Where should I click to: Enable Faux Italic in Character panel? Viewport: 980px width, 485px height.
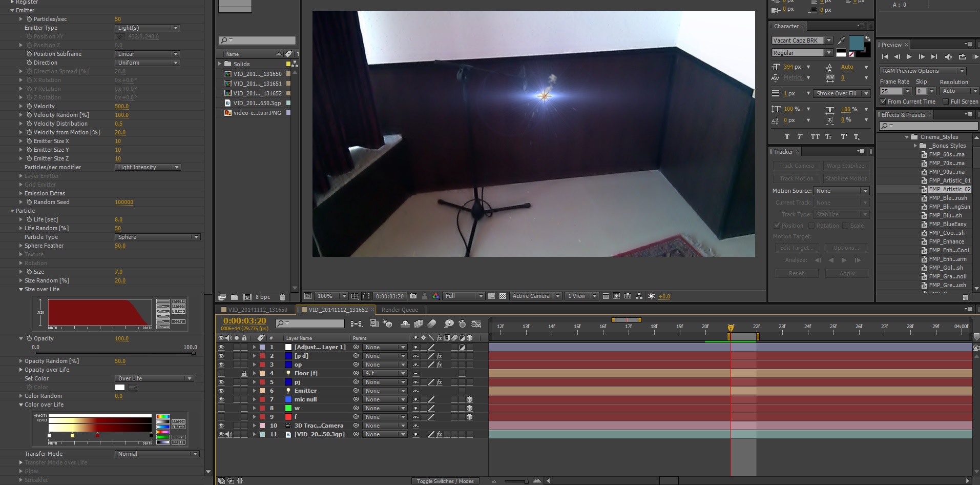(800, 137)
